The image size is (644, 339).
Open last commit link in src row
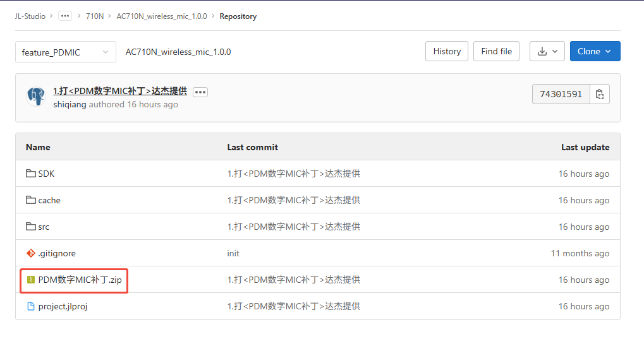click(x=294, y=227)
